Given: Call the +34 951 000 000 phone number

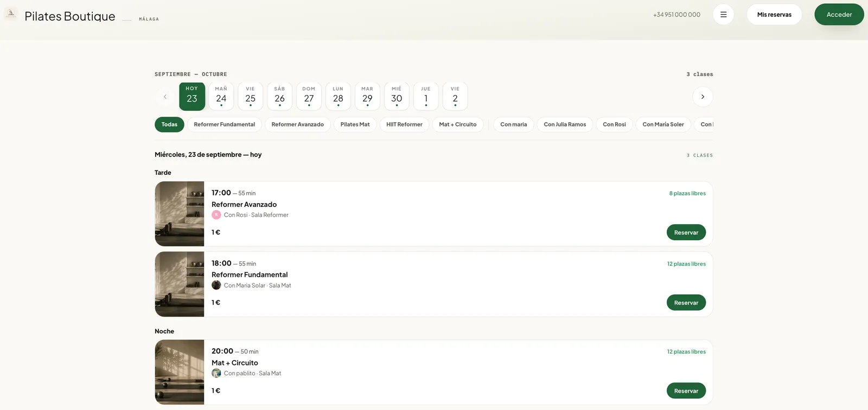Looking at the screenshot, I should [677, 15].
